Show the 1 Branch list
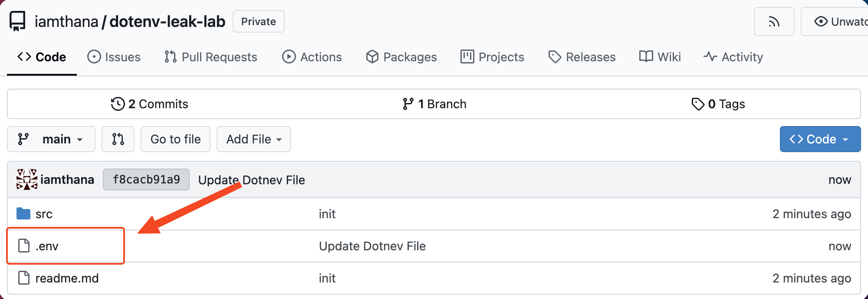This screenshot has height=299, width=868. [434, 104]
